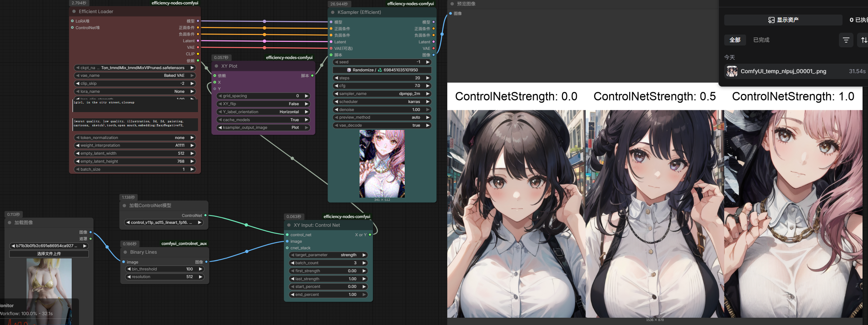Open token_normalization none dropdown
868x325 pixels.
(x=135, y=138)
